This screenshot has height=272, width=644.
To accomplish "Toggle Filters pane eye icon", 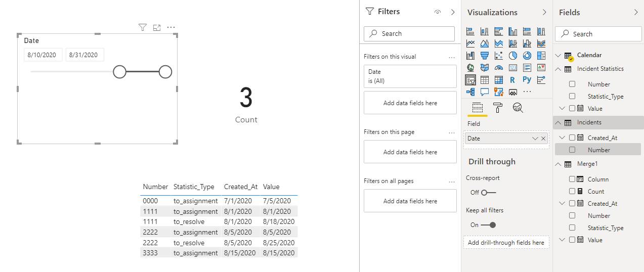I will click(438, 12).
